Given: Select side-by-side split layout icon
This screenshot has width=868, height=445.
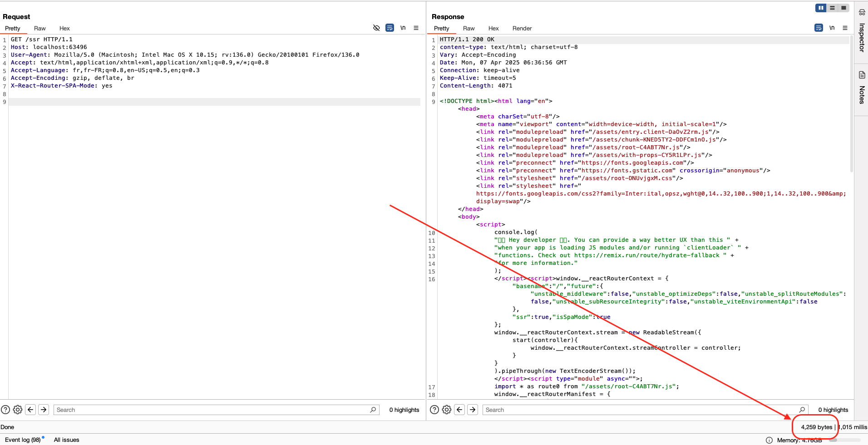Looking at the screenshot, I should pyautogui.click(x=821, y=8).
